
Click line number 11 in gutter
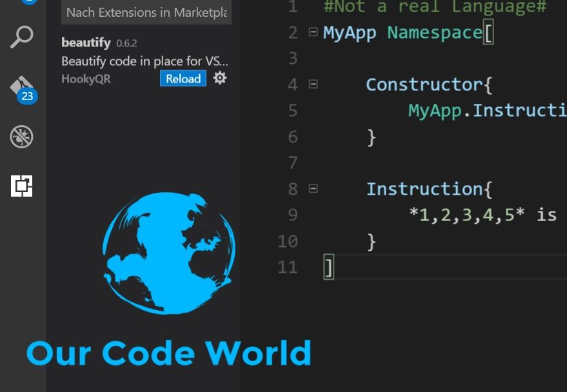(x=288, y=268)
